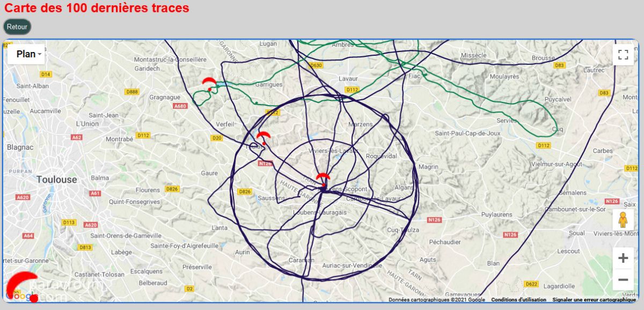Click the Retour button
Screen dimensions: 644x310
tap(17, 27)
